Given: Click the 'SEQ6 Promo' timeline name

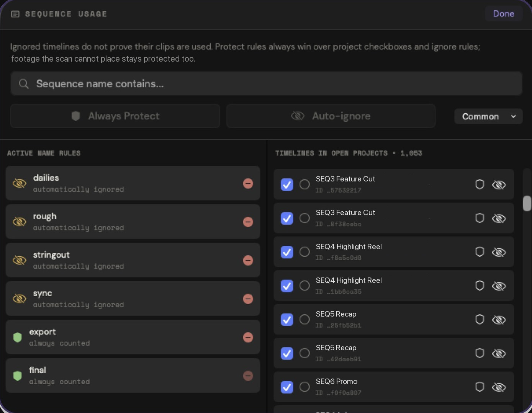Looking at the screenshot, I should coord(337,381).
